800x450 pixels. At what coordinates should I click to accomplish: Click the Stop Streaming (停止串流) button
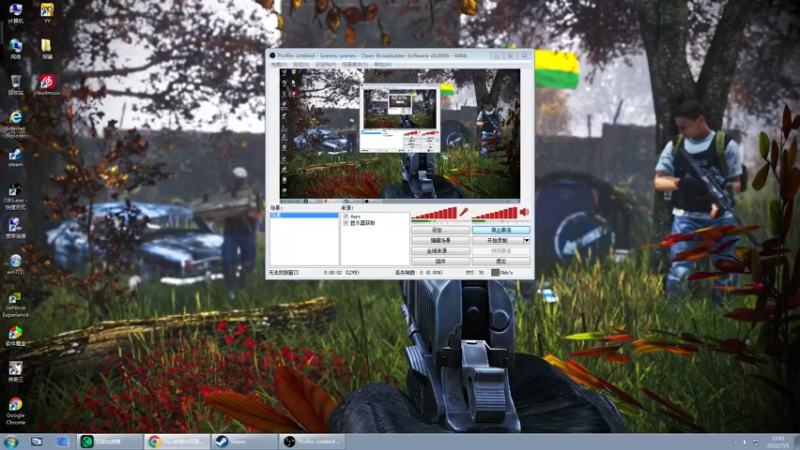[x=501, y=230]
